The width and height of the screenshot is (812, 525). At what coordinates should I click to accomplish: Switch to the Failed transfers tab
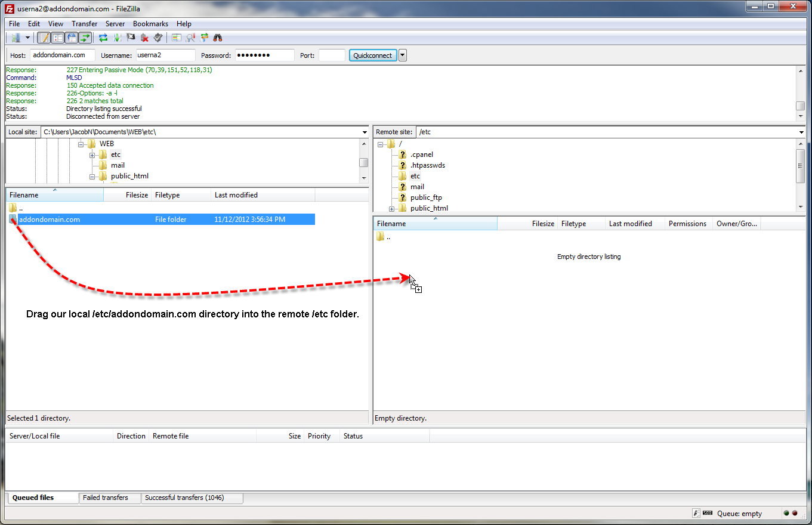point(106,498)
